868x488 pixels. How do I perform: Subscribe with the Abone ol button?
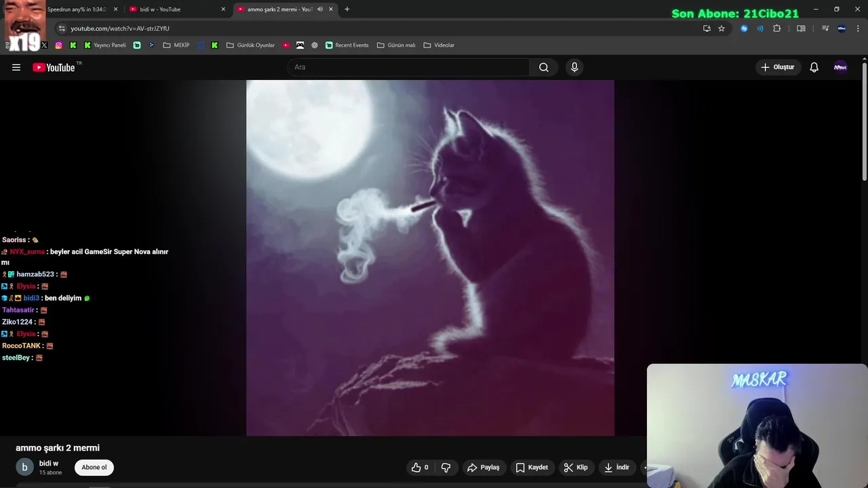click(94, 468)
